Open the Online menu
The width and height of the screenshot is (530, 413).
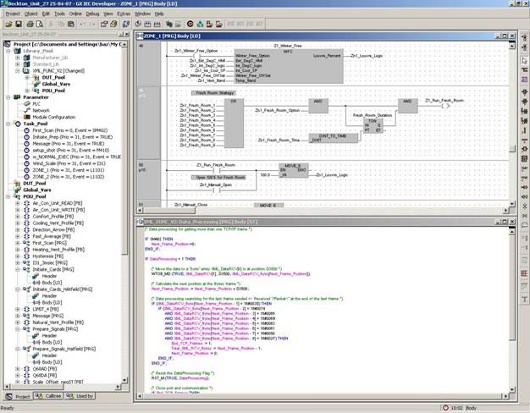(75, 14)
